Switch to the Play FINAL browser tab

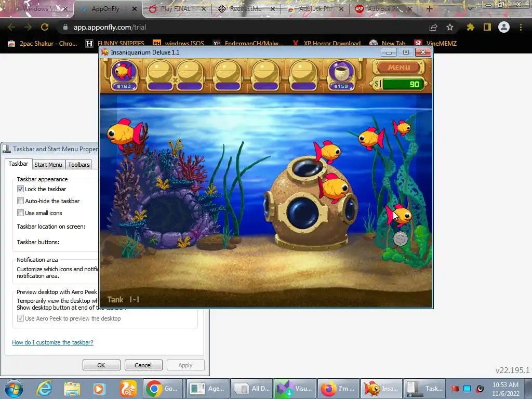click(x=177, y=9)
